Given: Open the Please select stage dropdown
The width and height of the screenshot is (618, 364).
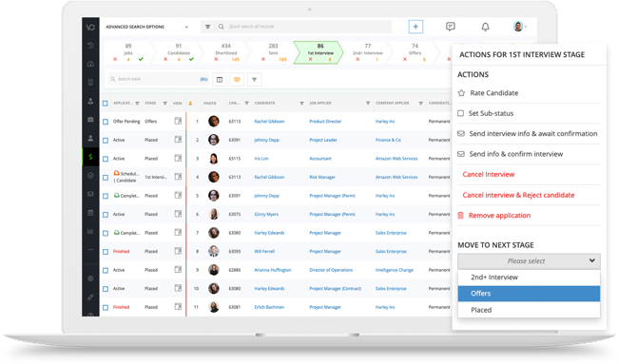Looking at the screenshot, I should click(529, 261).
